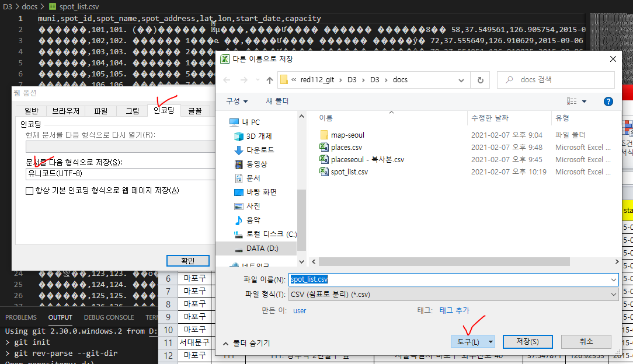Switch to 글꼴 tab
Image resolution: width=633 pixels, height=364 pixels.
point(195,111)
